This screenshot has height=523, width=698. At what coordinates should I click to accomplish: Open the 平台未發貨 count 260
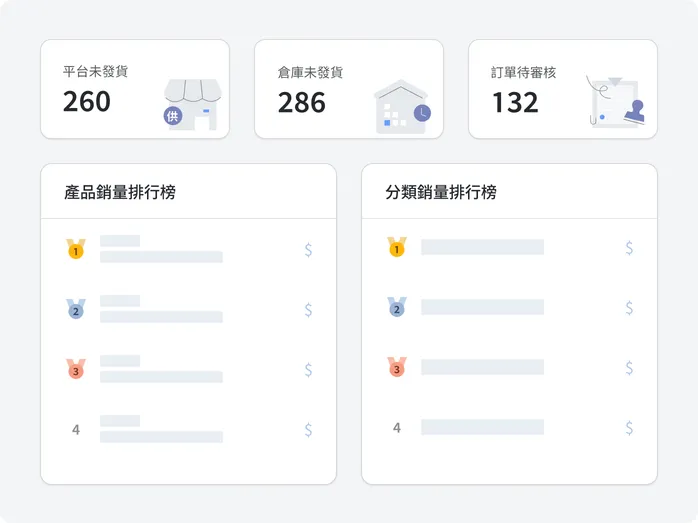87,101
